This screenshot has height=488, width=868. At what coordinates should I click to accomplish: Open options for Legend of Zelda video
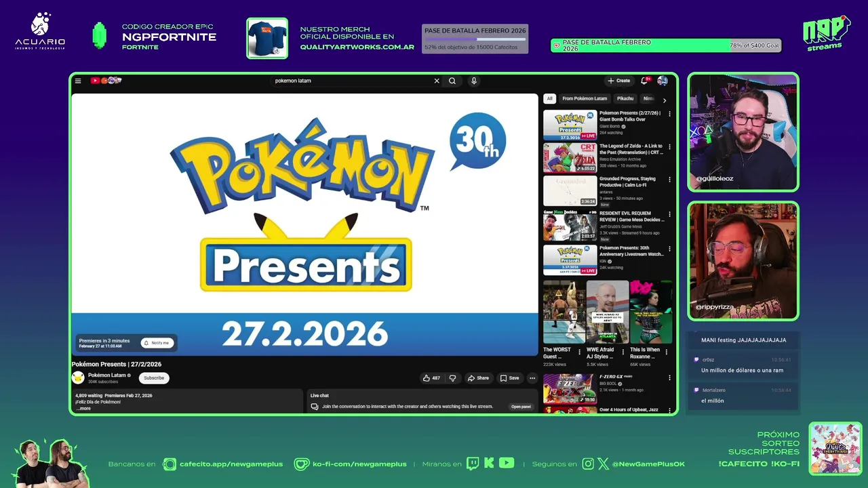669,147
